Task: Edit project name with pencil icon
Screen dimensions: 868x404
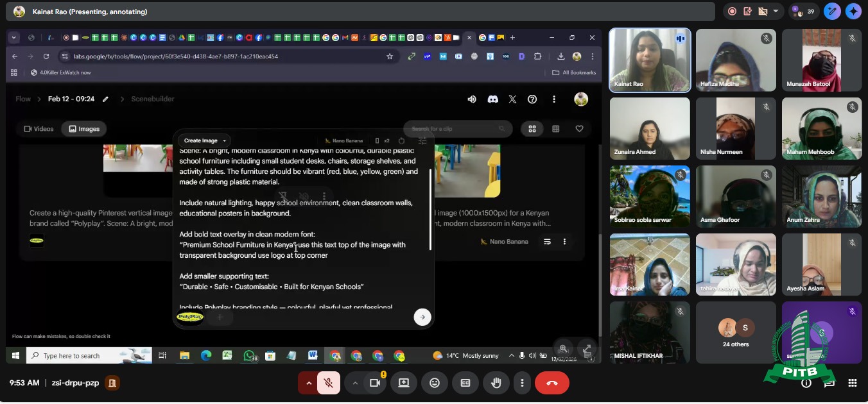Action: pyautogui.click(x=105, y=99)
